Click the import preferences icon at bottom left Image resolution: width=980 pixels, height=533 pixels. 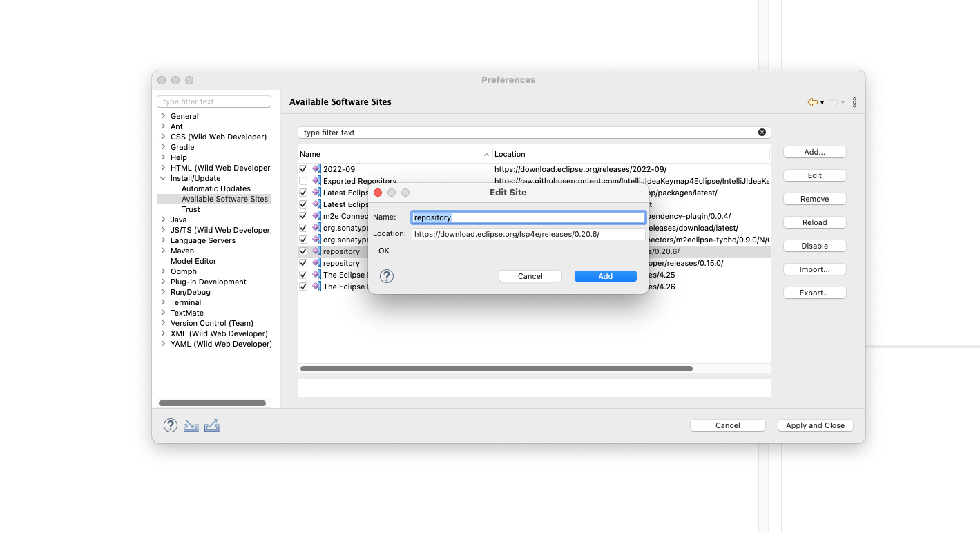pyautogui.click(x=191, y=425)
